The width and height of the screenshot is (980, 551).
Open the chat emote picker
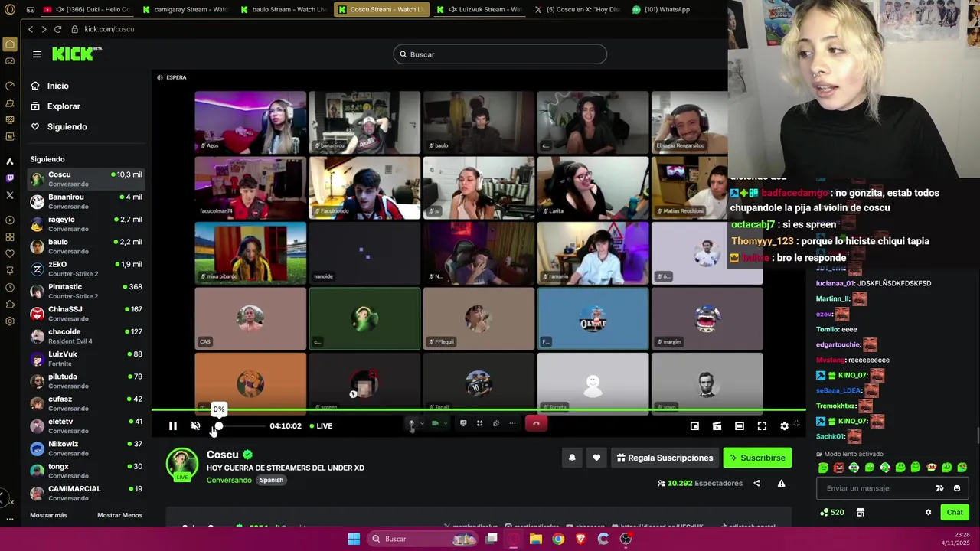pos(957,488)
